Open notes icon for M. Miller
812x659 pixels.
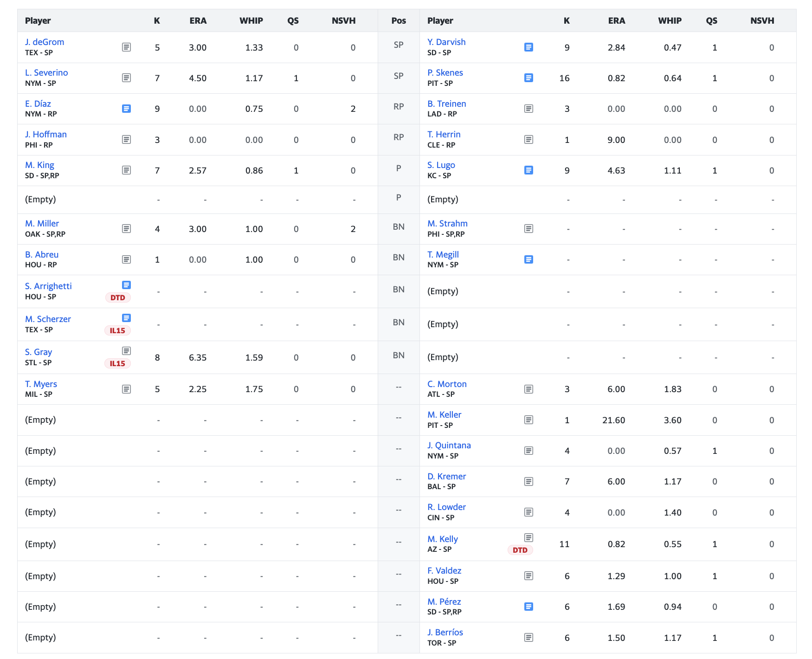pos(126,229)
